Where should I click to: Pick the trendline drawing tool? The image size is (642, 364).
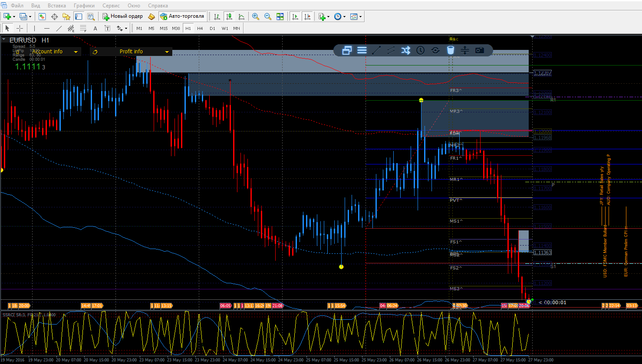click(x=59, y=28)
